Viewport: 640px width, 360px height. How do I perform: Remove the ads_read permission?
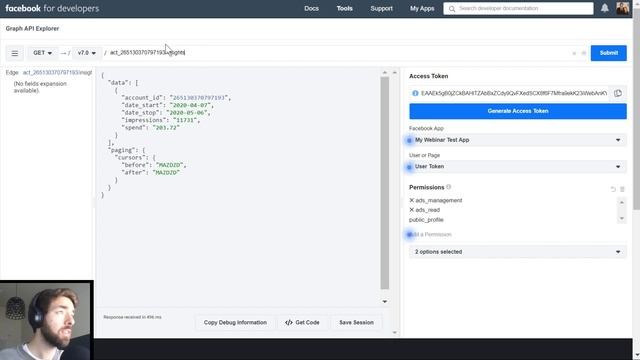point(412,209)
